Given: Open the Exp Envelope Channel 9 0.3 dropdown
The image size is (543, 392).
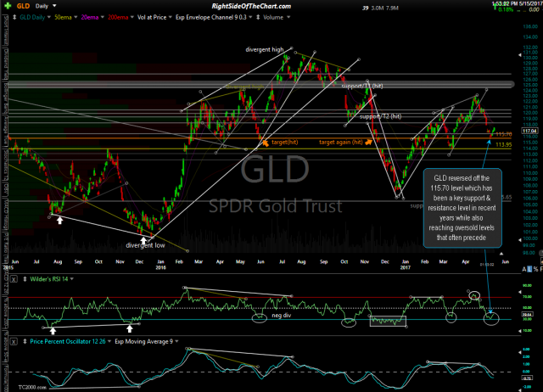Looking at the screenshot, I should pyautogui.click(x=250, y=17).
